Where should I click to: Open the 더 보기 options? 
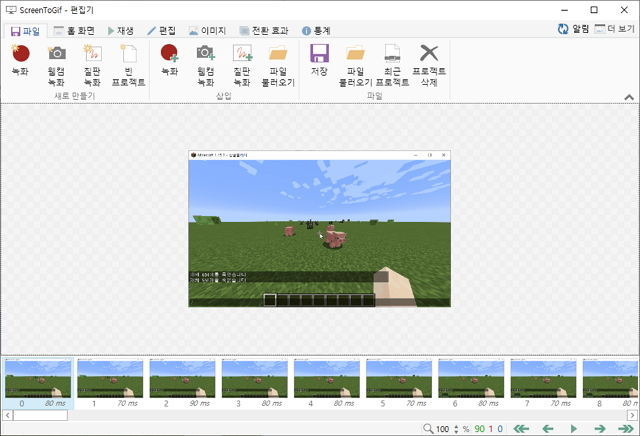(615, 29)
